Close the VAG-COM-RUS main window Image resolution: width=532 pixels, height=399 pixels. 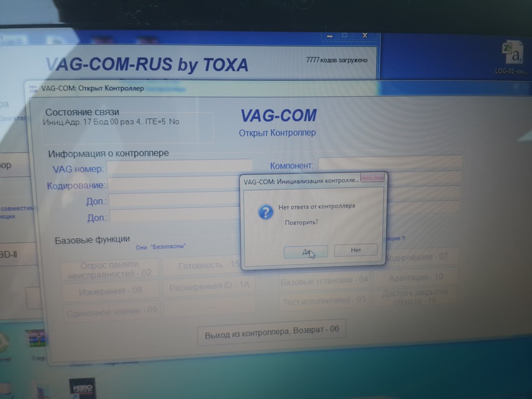click(x=365, y=35)
